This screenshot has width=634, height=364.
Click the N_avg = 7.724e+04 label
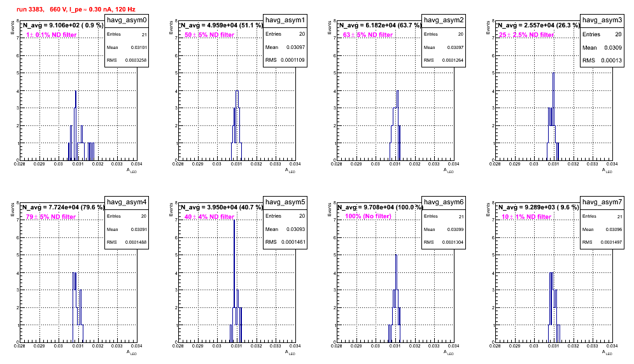(x=63, y=207)
